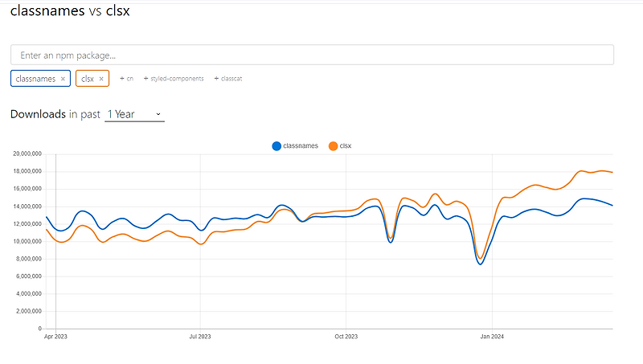Viewport: 643px width, 364px height.
Task: Click the clsx legend label
Action: (x=346, y=145)
